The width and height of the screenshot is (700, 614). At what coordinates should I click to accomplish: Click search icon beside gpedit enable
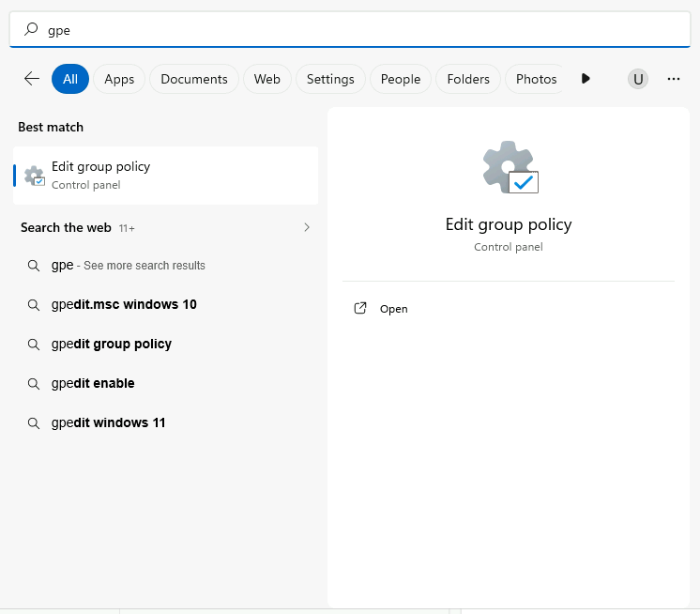coord(34,384)
